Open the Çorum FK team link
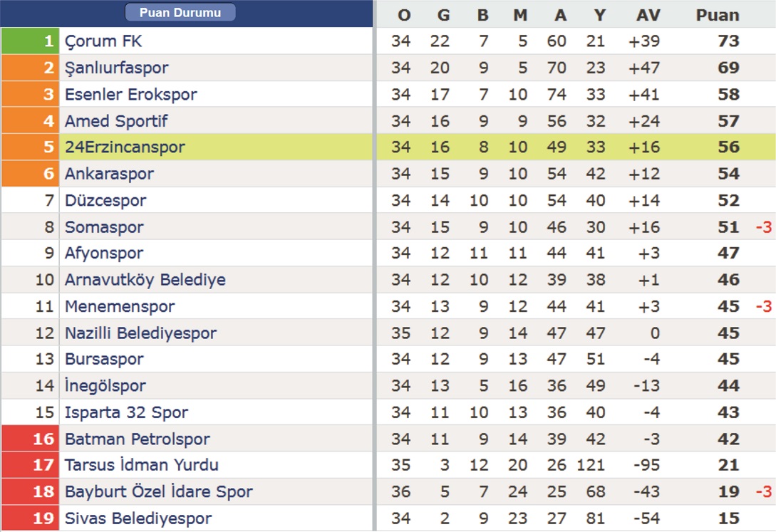Viewport: 776px width, 532px height. [103, 41]
